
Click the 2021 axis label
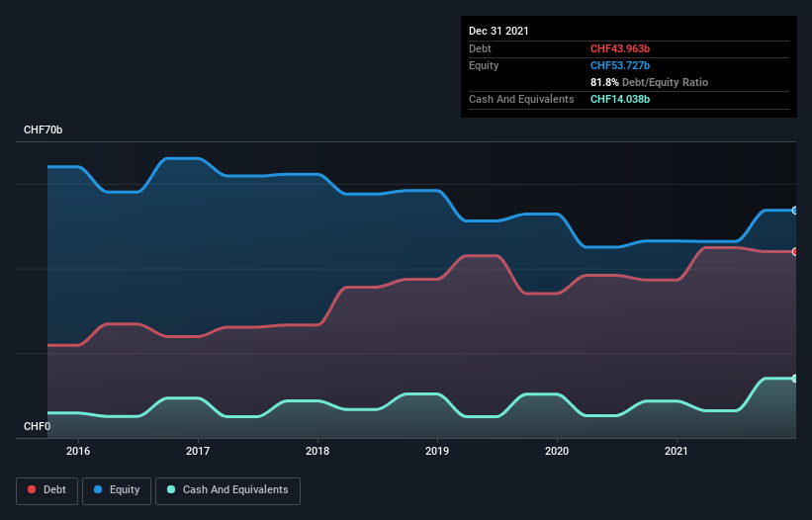(677, 451)
